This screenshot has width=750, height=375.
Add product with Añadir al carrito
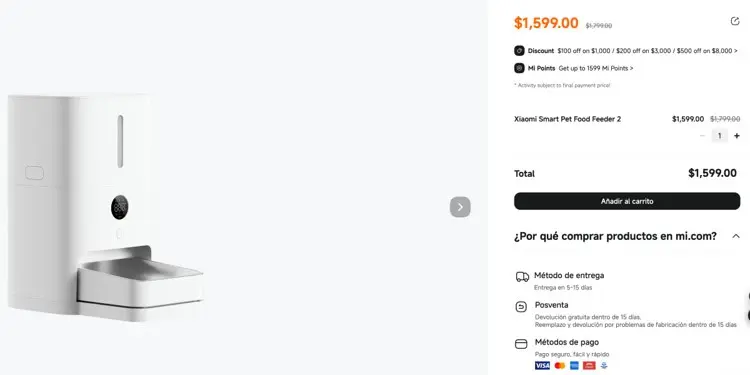point(627,201)
